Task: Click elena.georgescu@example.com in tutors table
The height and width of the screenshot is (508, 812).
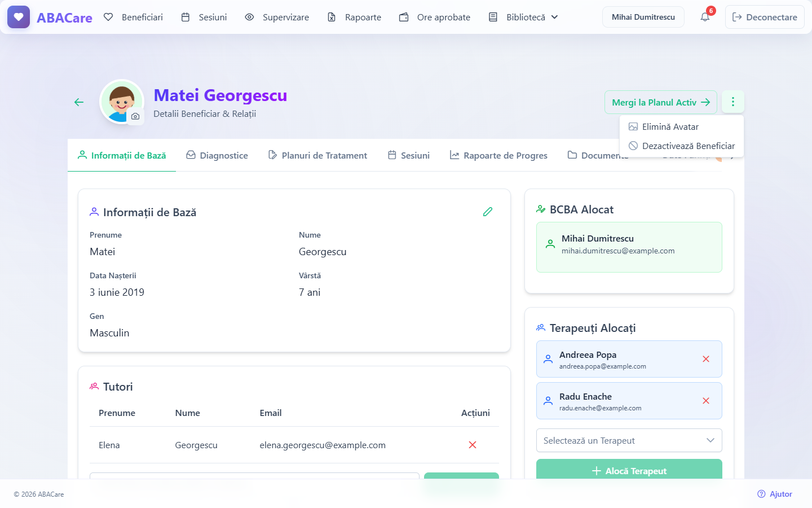Action: (x=323, y=445)
